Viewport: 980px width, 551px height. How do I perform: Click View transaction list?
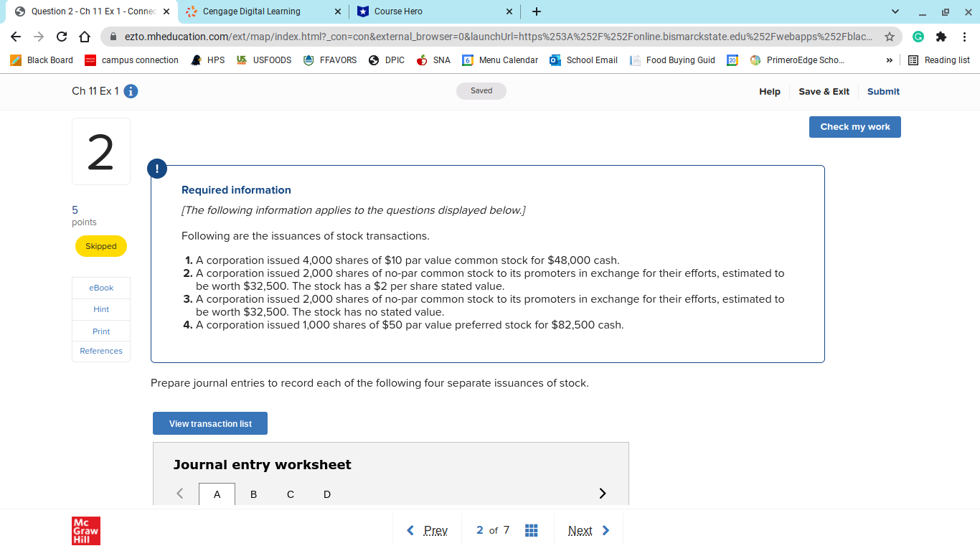point(210,423)
